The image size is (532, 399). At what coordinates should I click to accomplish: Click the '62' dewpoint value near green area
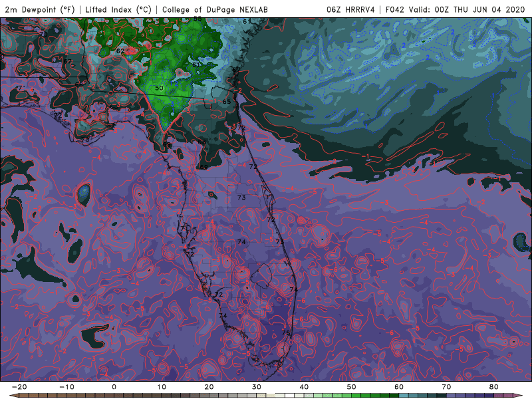coord(120,51)
